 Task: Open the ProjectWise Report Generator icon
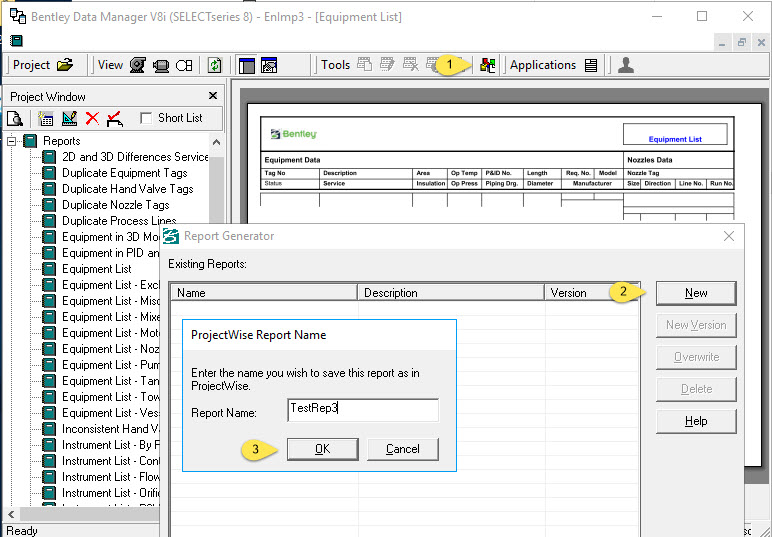(x=487, y=65)
